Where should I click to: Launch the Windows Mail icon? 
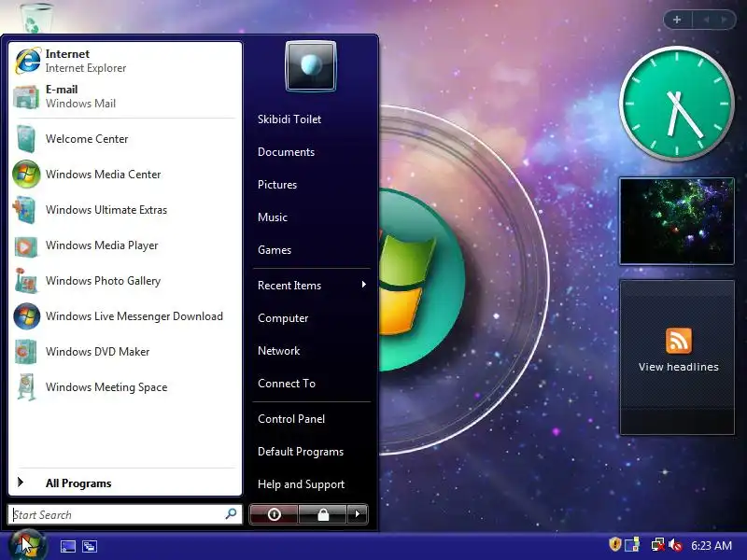tap(26, 97)
